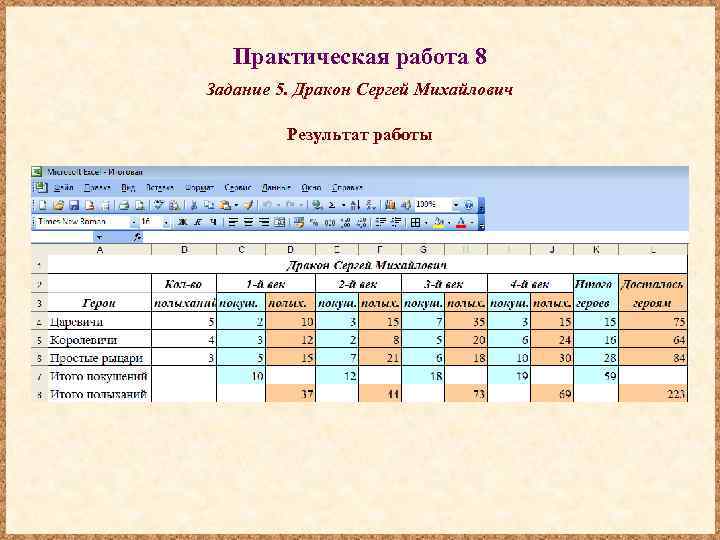
Task: Toggle Align Right
Action: (264, 223)
